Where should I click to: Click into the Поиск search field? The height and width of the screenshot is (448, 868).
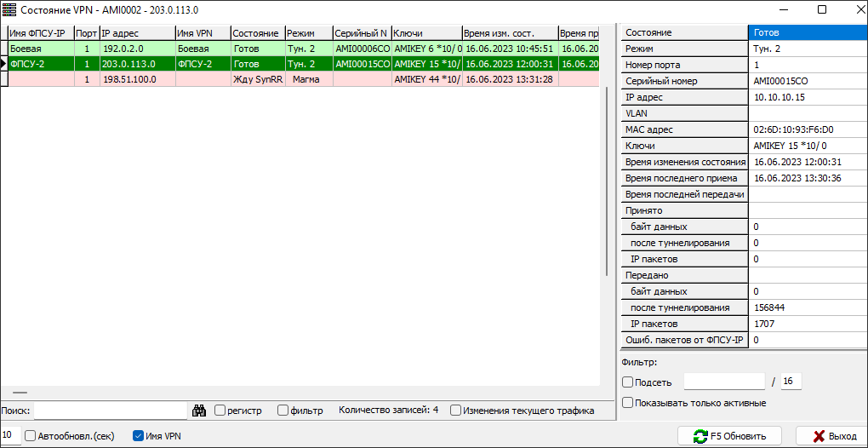click(109, 411)
